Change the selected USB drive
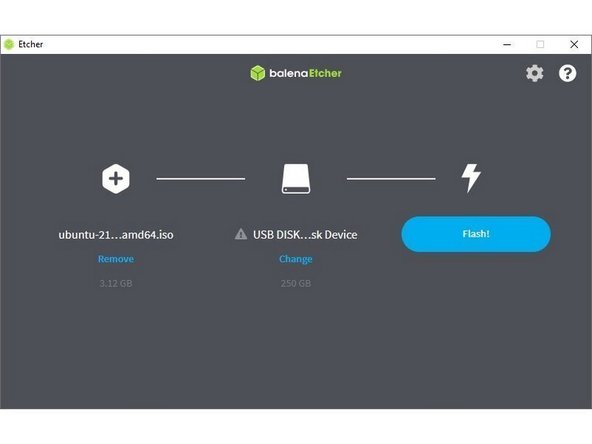The image size is (592, 444). (x=296, y=259)
